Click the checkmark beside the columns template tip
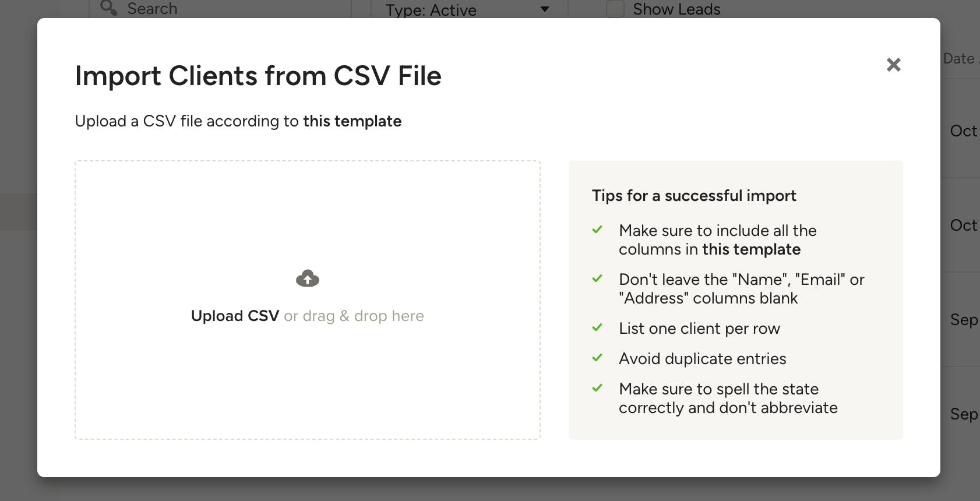Viewport: 980px width, 501px height. 597,230
